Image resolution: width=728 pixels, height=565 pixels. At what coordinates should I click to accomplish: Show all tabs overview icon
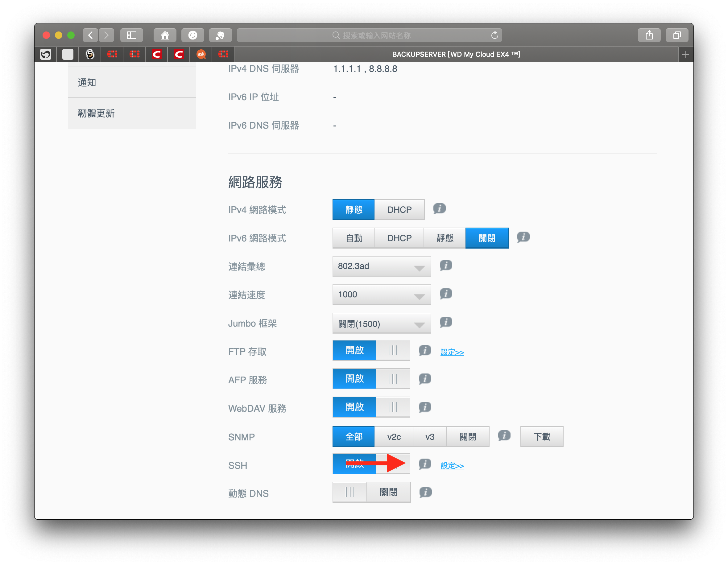click(677, 35)
